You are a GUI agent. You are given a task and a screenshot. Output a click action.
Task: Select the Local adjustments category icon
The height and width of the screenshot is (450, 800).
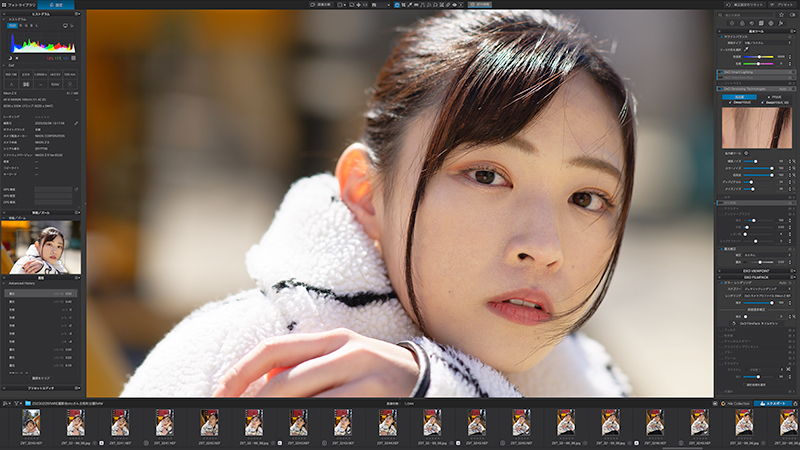(x=771, y=23)
